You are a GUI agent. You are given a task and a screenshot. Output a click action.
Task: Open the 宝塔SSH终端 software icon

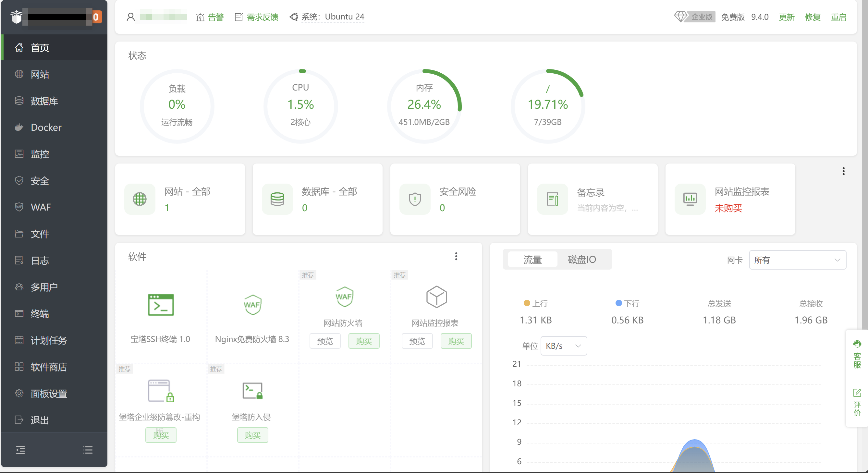161,305
